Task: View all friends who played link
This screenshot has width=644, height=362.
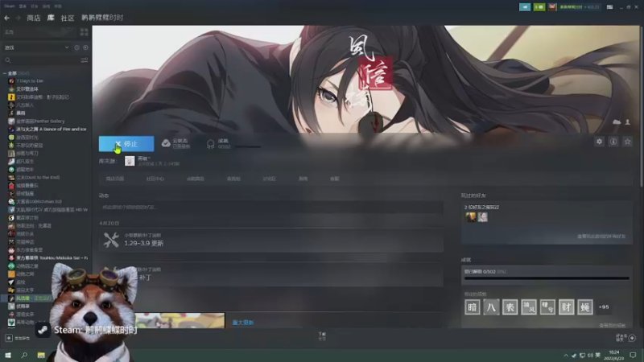Action: tap(601, 237)
